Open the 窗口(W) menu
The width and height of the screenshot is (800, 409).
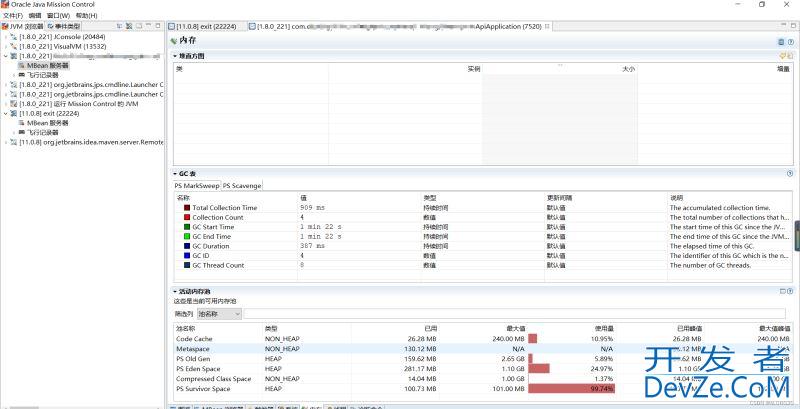[58, 16]
